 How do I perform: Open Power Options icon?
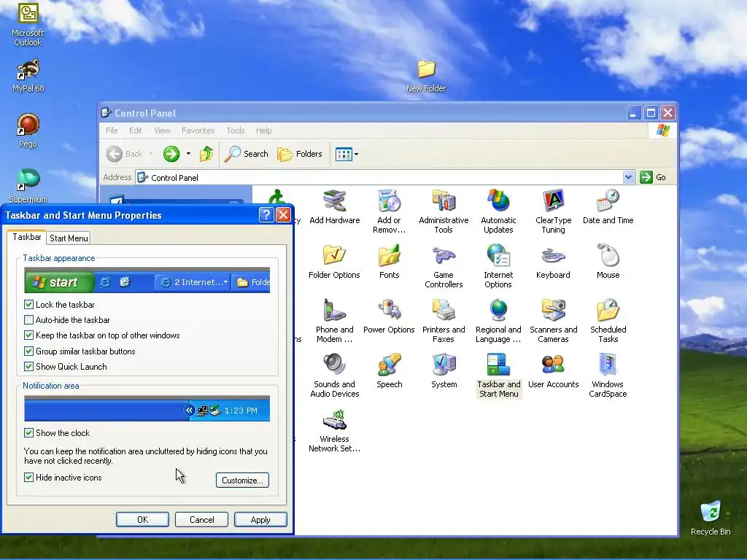[390, 316]
